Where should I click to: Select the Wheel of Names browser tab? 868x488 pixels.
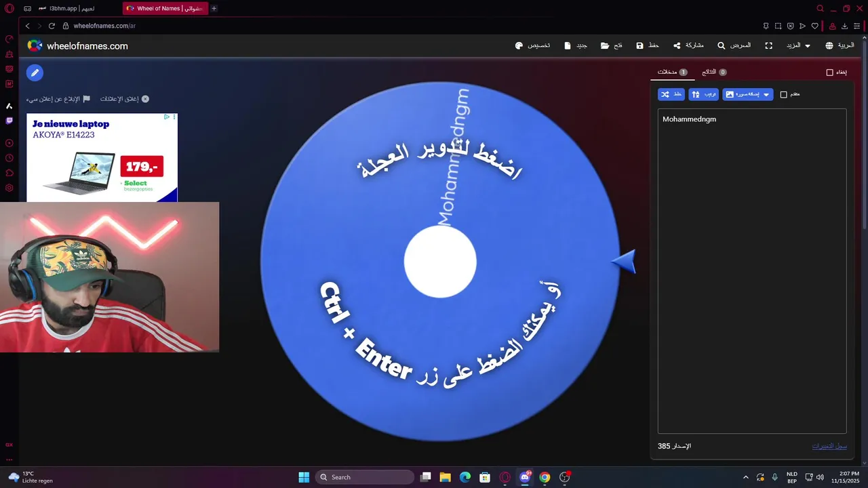pos(165,8)
